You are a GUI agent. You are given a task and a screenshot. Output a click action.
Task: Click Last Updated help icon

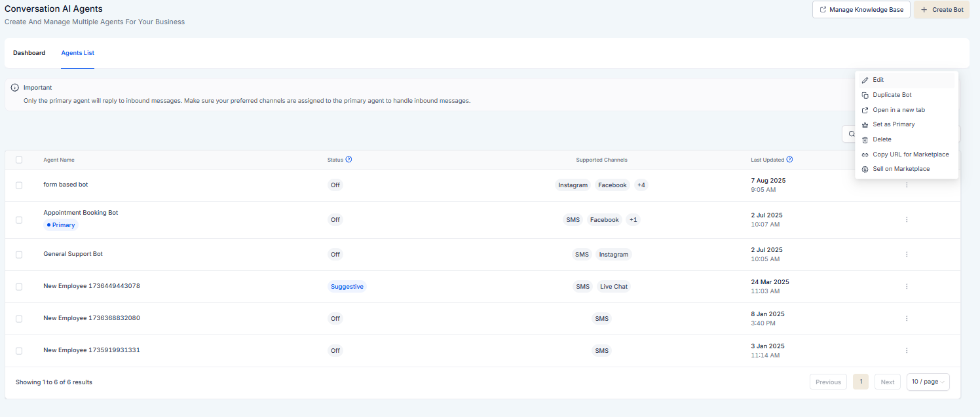[789, 159]
